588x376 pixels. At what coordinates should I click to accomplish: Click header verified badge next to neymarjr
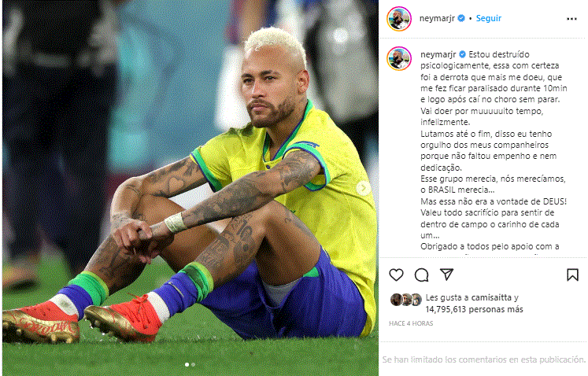pos(461,18)
